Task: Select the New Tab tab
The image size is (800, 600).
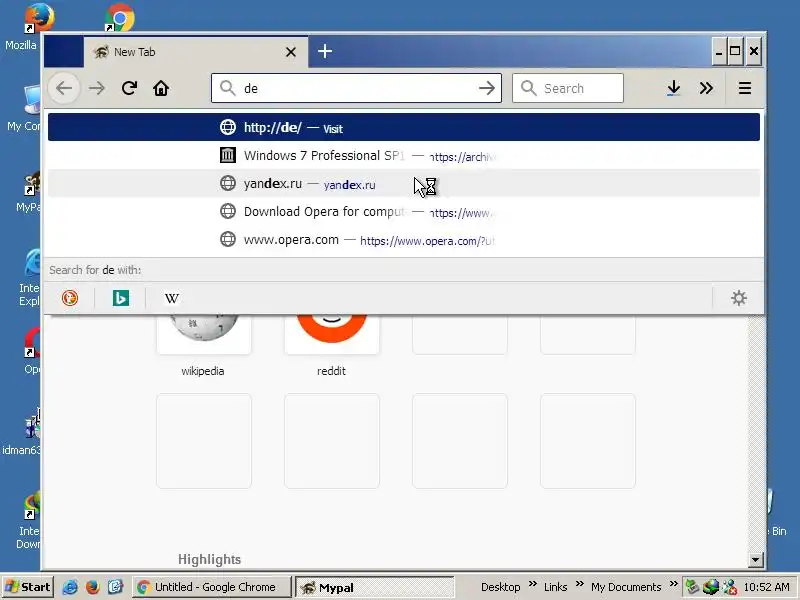Action: pos(196,52)
